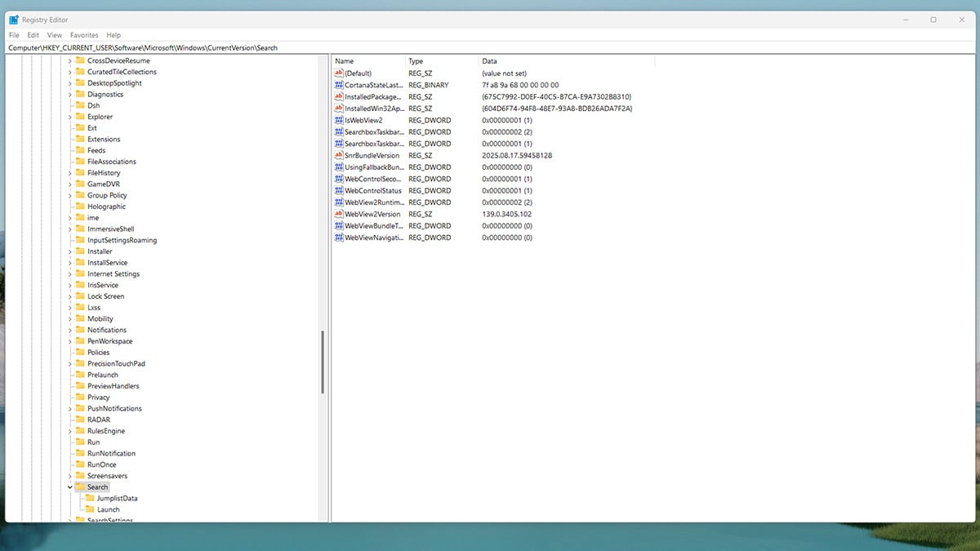Click the folder icon of the Feeds key
This screenshot has height=551, width=980.
click(80, 150)
